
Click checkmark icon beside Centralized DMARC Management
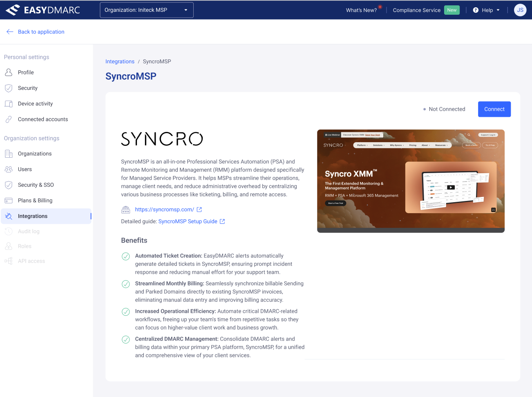tap(126, 339)
